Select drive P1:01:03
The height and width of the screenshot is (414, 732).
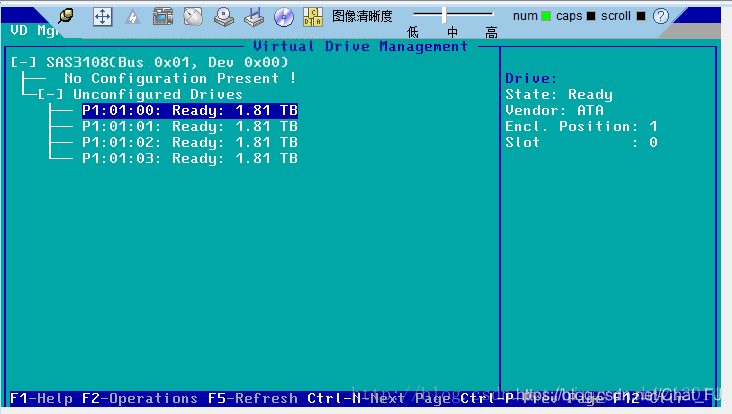point(190,158)
